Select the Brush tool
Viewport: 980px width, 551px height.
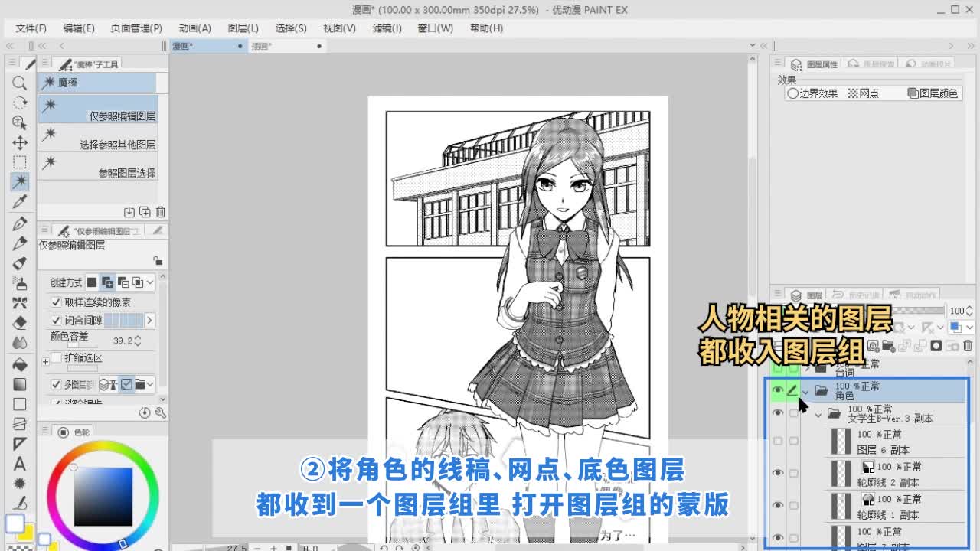pos(20,263)
